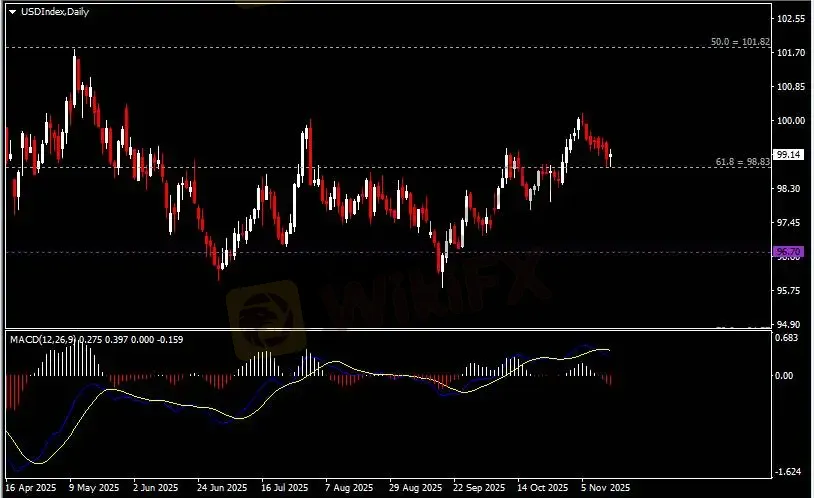Select the 50.0 = 101.82 Fibonacci label
The image size is (814, 498).
(740, 42)
